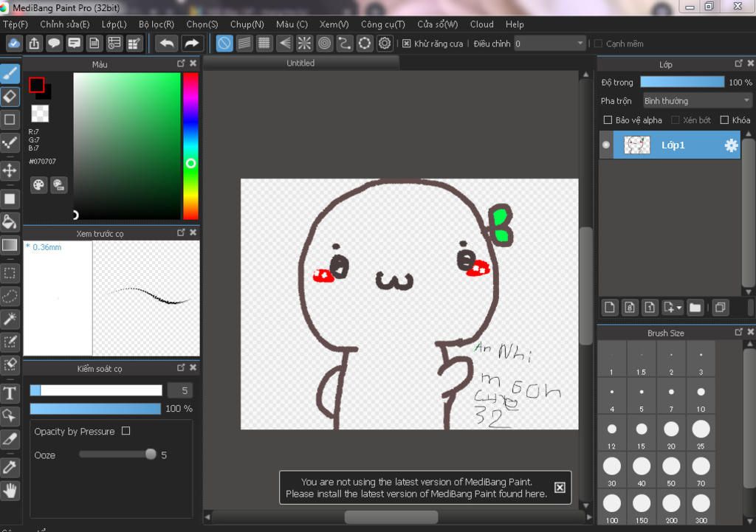Close the Màu panel
756x532 pixels.
click(193, 63)
